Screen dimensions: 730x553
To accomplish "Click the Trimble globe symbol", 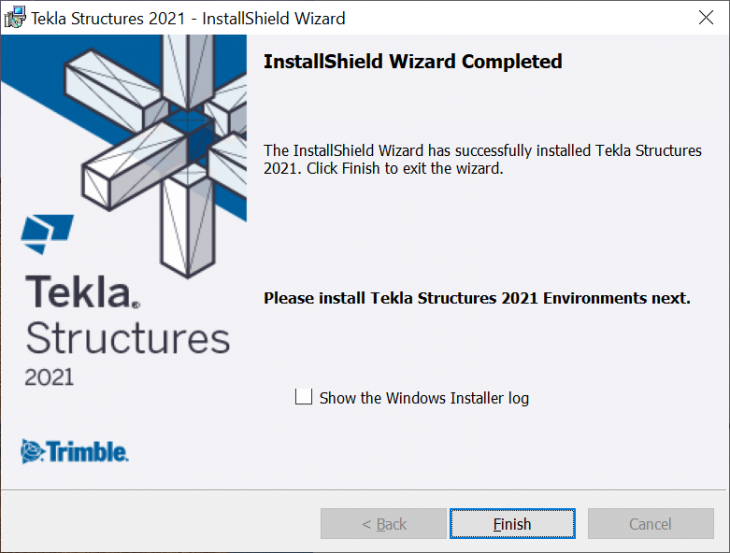I will pos(33,452).
